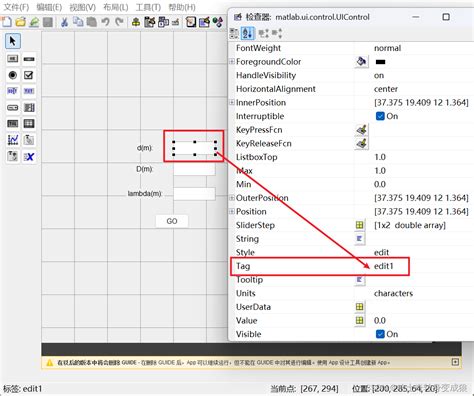
Task: Expand the InnerPosition property row
Action: (232, 102)
